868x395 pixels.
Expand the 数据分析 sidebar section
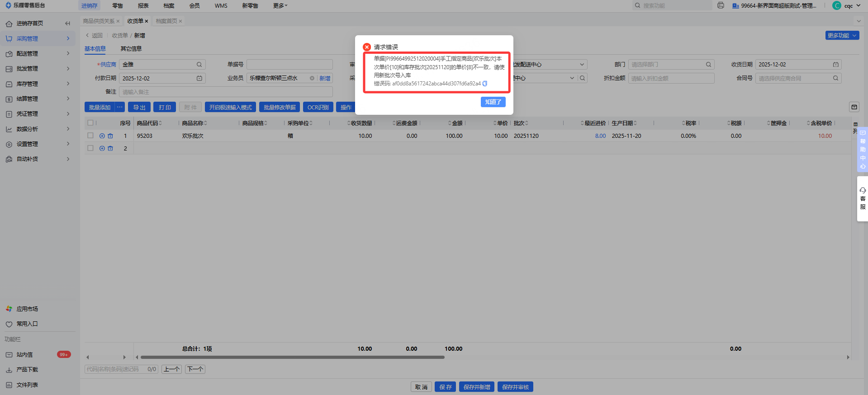click(x=38, y=129)
